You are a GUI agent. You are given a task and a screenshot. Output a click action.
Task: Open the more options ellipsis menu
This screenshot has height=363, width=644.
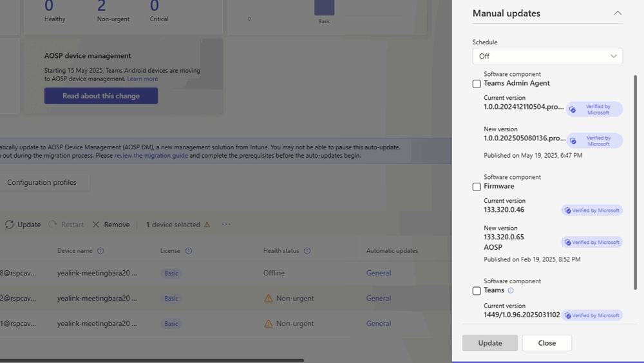pyautogui.click(x=226, y=225)
